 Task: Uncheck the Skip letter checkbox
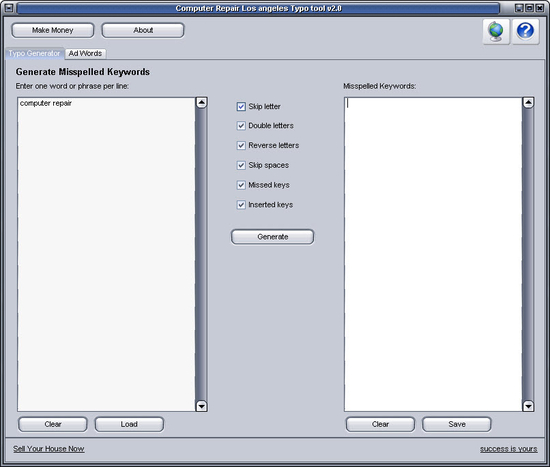click(241, 106)
